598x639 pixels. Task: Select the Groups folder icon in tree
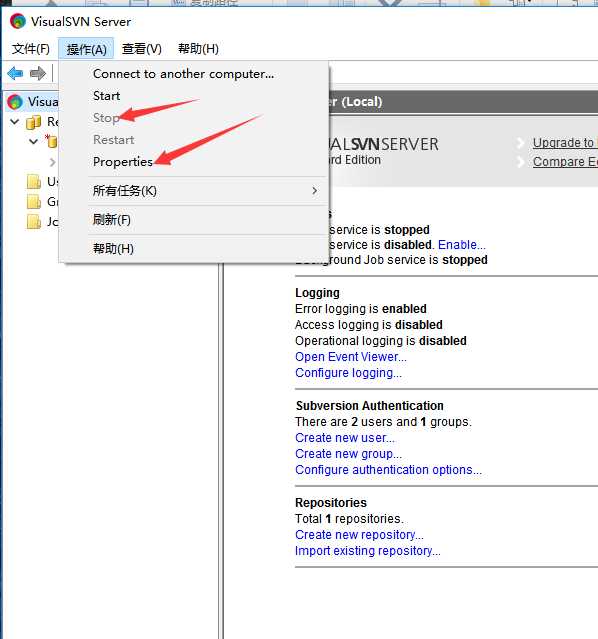tap(34, 202)
